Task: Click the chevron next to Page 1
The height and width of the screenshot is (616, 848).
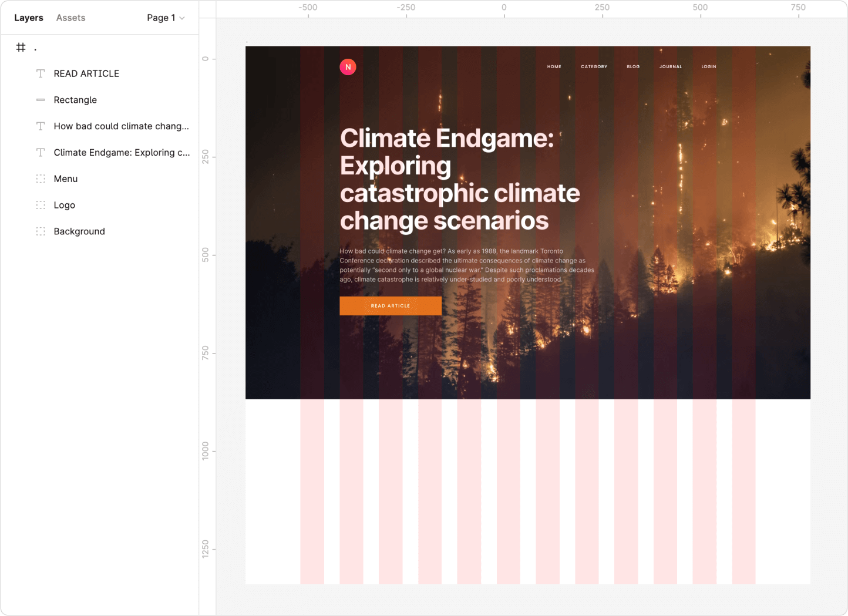Action: tap(182, 18)
